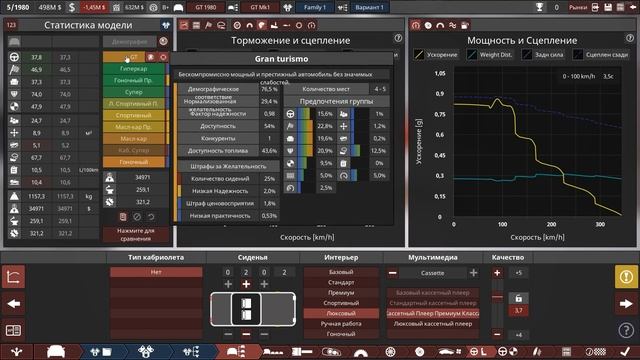Select Спортивный in demographic list
640x360 pixels.
[133, 115]
